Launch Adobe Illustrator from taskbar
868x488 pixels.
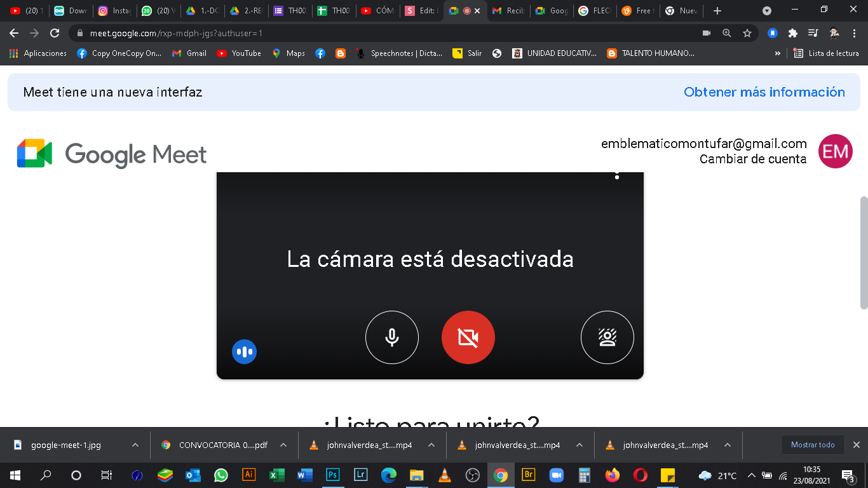pos(249,475)
